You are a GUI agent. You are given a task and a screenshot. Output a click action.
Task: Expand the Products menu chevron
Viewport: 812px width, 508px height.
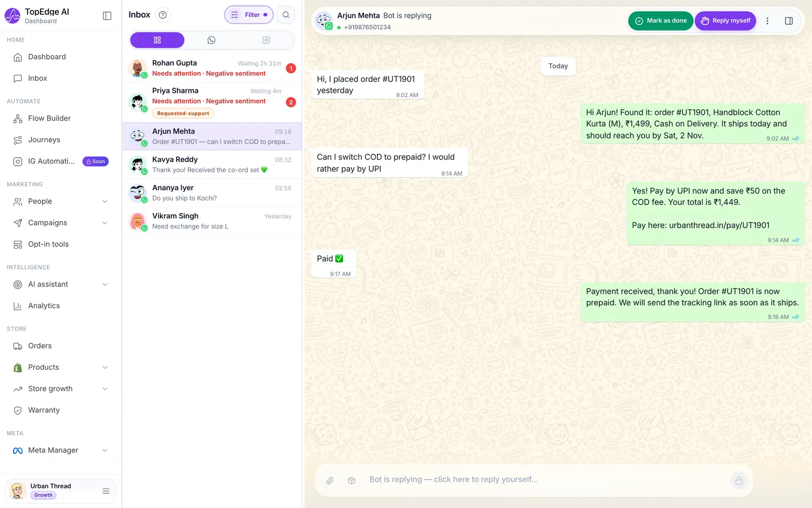[105, 367]
